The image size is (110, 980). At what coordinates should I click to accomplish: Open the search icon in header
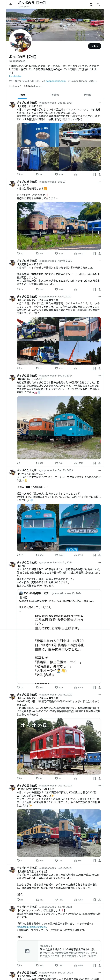(98, 5)
